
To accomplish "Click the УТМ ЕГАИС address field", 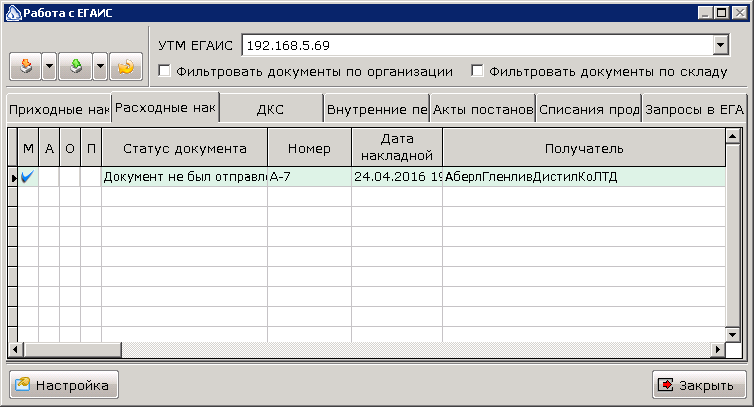I will (478, 45).
